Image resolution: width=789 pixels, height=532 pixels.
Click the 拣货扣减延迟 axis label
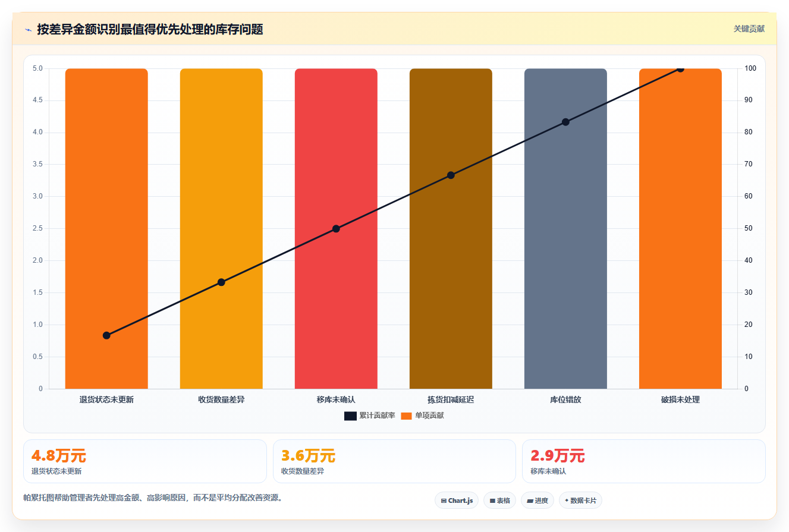pos(451,399)
